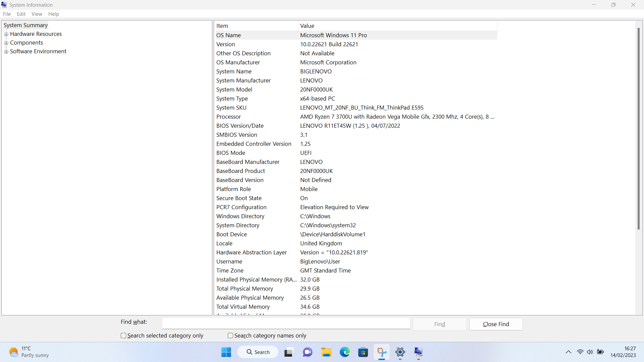Click the 'Locale' item
The width and height of the screenshot is (644, 362).
[x=224, y=243]
